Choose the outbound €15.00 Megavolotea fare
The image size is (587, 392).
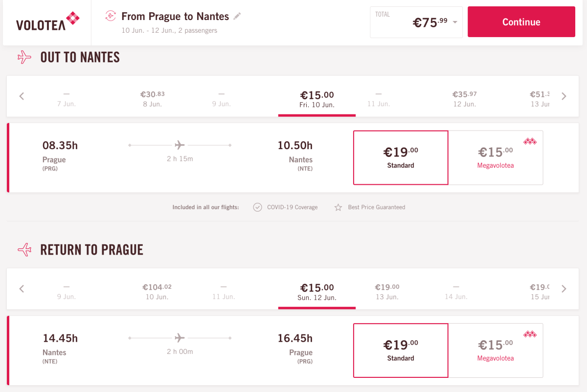[x=495, y=157]
